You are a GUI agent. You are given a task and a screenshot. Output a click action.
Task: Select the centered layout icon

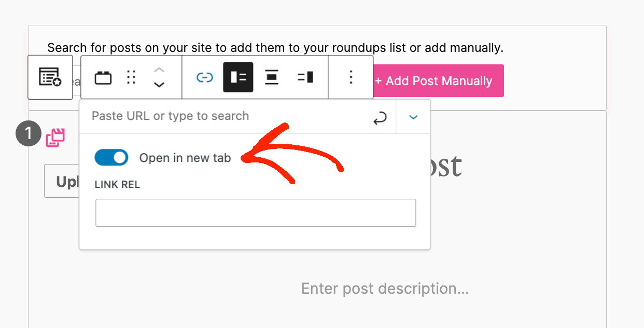click(272, 77)
